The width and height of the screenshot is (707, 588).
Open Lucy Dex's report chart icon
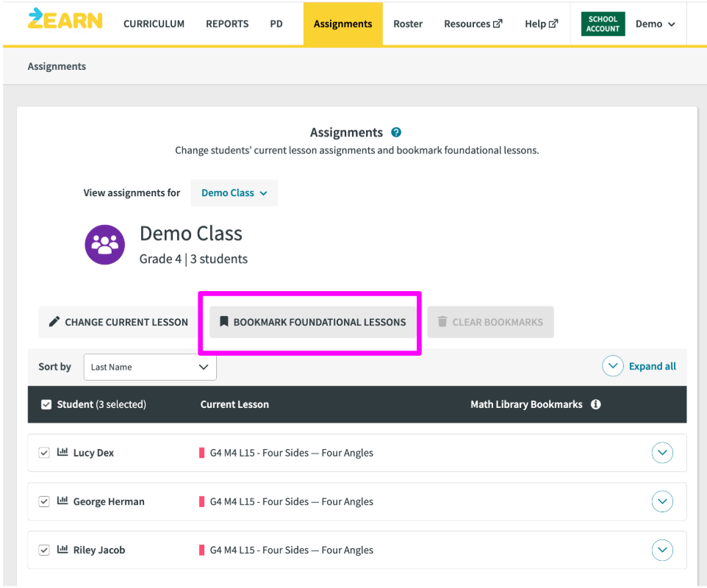[62, 452]
